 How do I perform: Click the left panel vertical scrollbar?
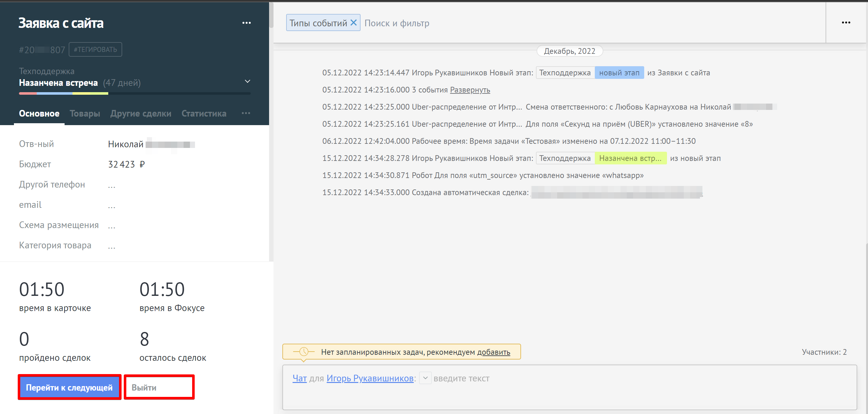271,15
